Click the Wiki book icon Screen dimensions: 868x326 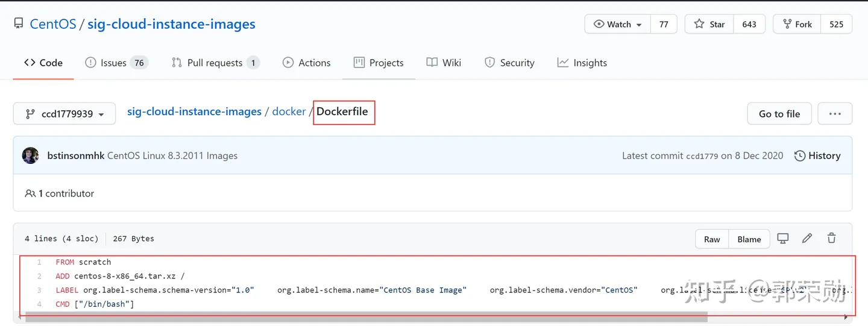pyautogui.click(x=432, y=63)
